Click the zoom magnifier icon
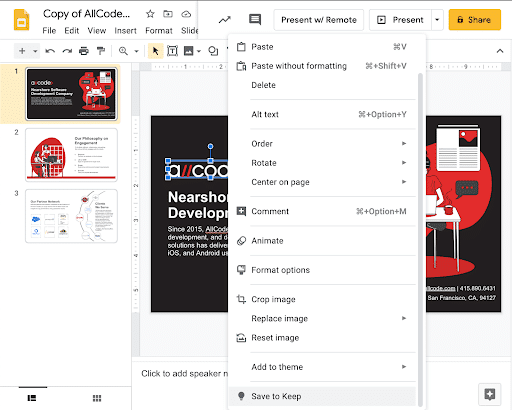512x410 pixels. (x=123, y=51)
